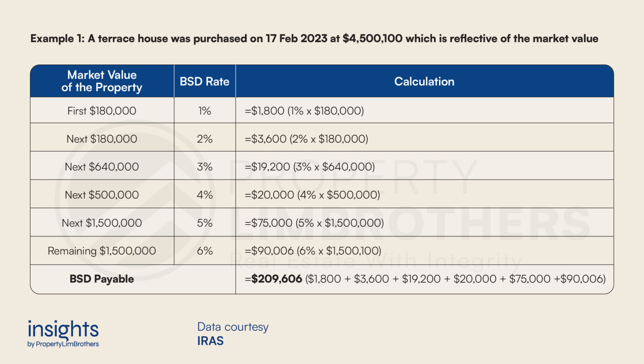Click the Remaining $1,500,000 cell

point(102,251)
